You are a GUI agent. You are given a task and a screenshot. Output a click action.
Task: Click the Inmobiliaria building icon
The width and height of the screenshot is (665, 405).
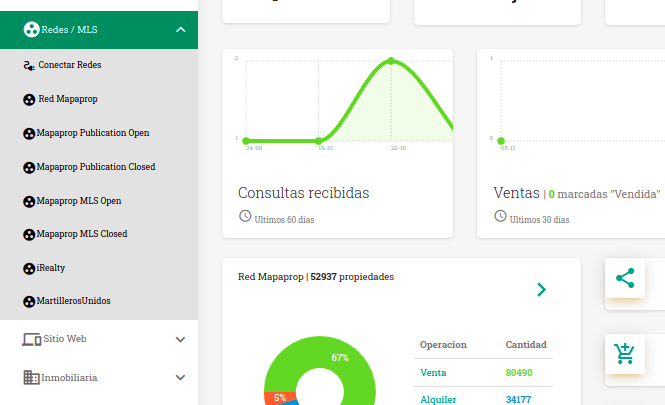point(31,377)
